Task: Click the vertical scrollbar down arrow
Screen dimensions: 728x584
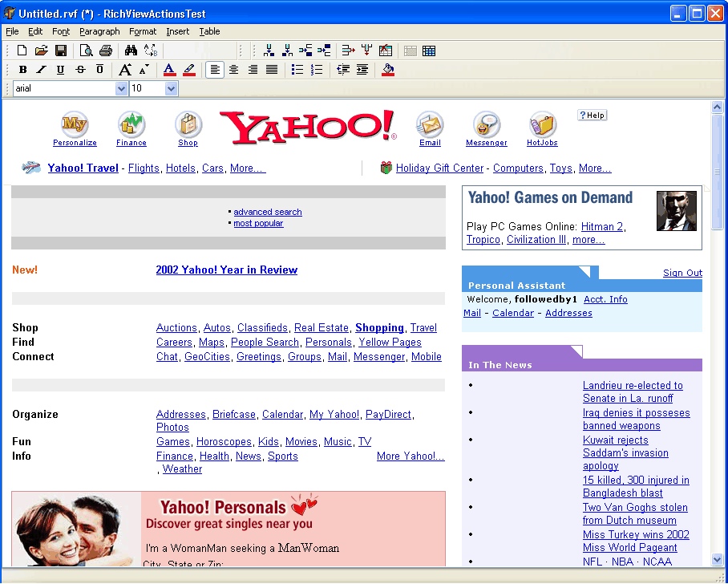Action: (717, 559)
